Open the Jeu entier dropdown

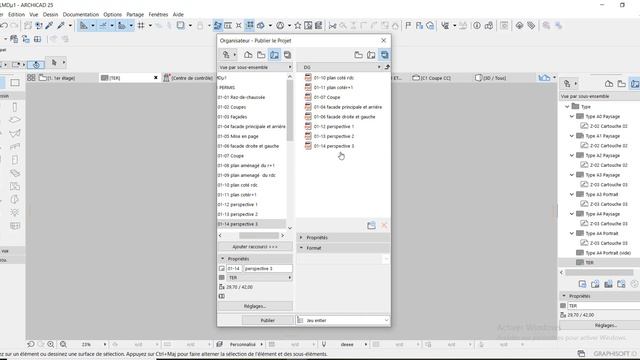[343, 320]
